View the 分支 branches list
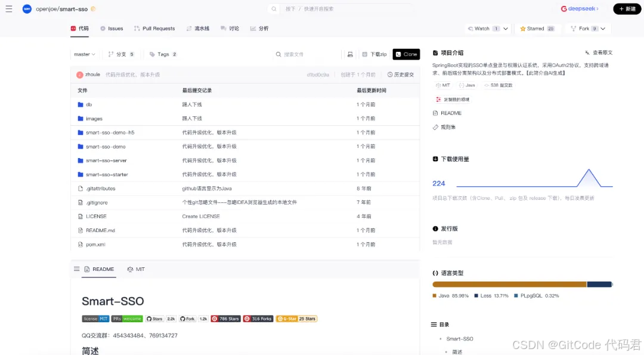This screenshot has height=355, width=644. 121,54
